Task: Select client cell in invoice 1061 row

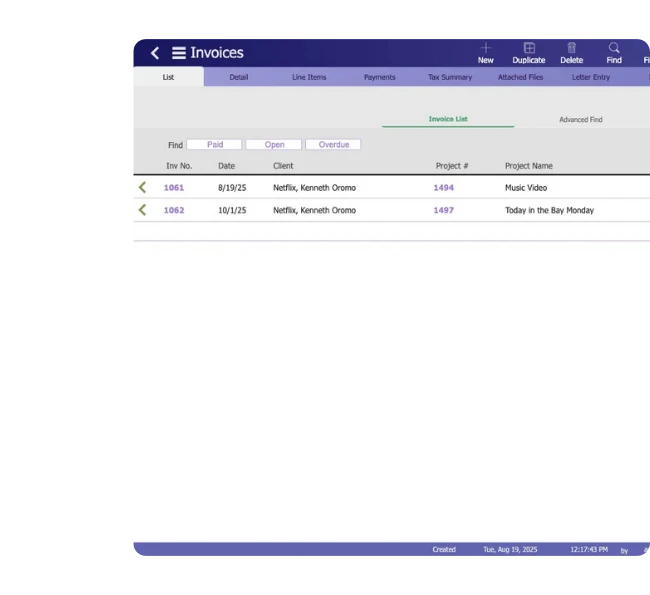Action: (x=314, y=188)
